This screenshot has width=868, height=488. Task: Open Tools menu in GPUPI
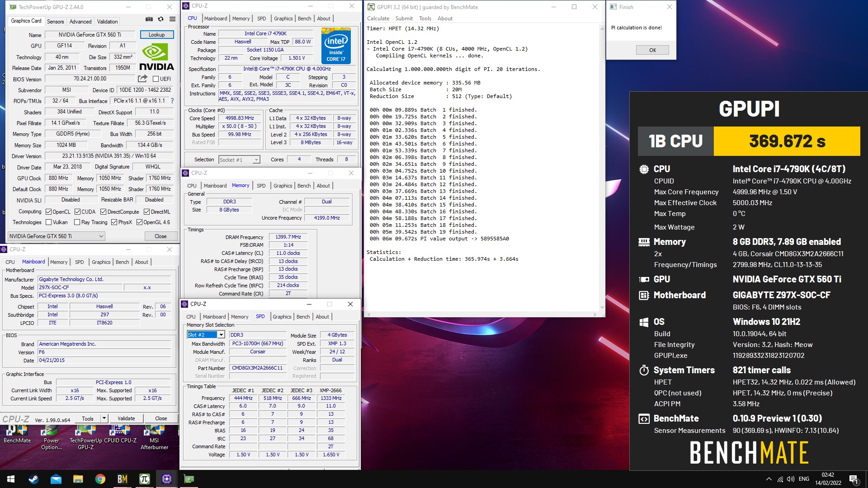425,19
